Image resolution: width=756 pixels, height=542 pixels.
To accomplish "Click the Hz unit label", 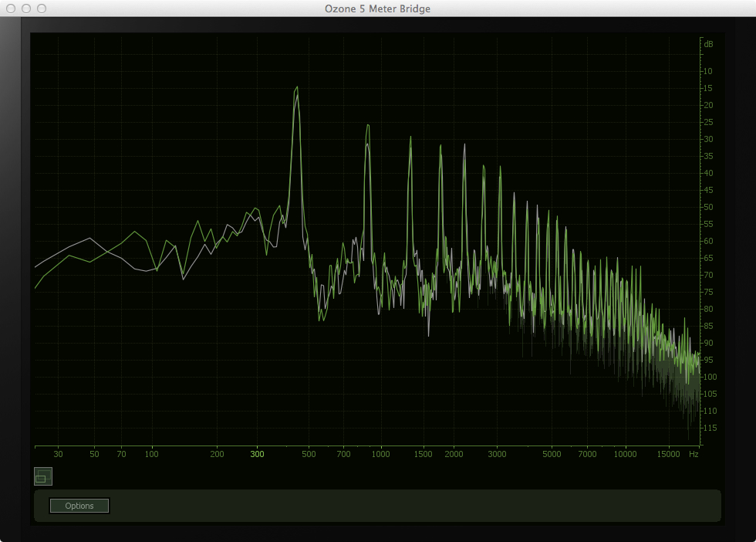I will click(694, 454).
